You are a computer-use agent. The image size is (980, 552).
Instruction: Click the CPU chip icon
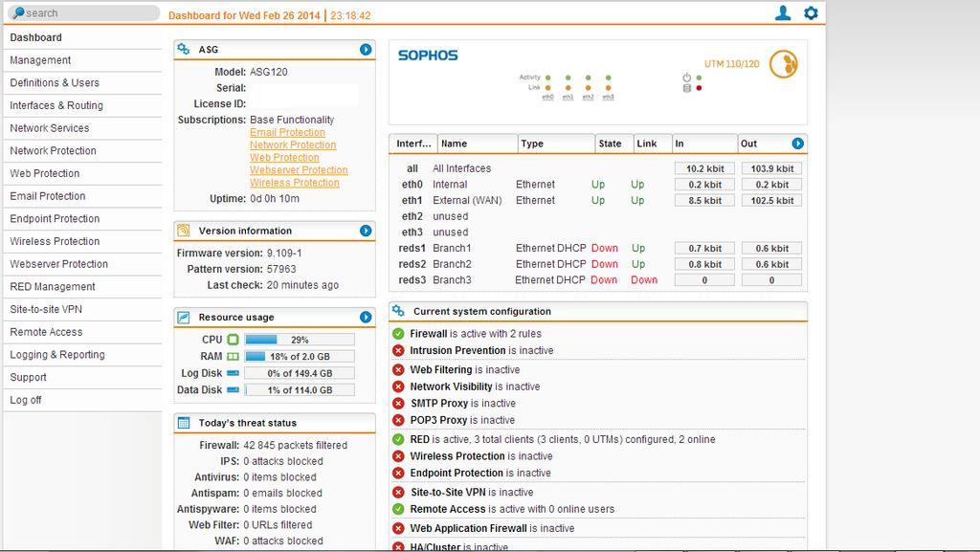233,340
